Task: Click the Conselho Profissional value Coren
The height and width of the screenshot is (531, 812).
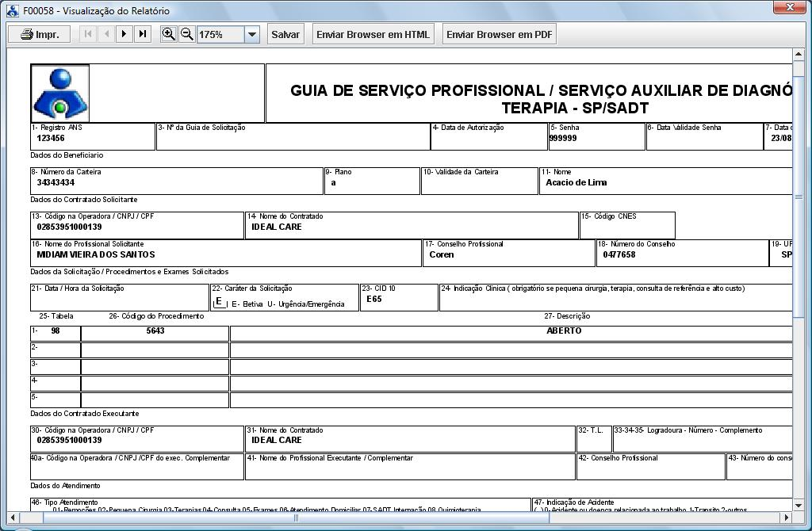Action: [x=441, y=254]
